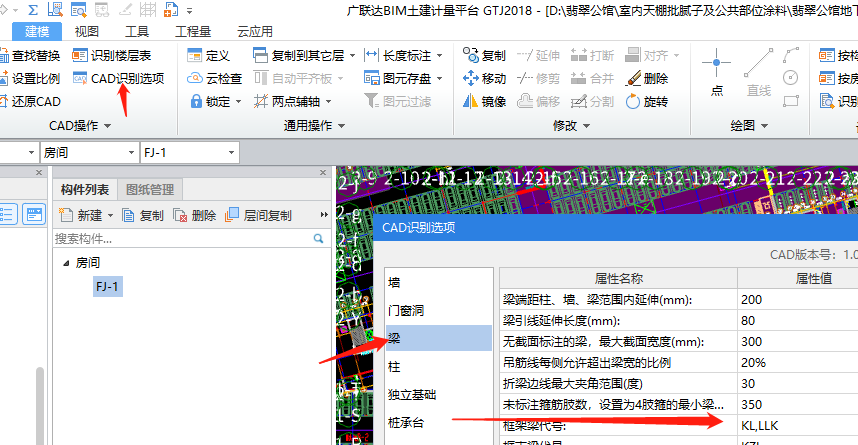Select 桩承台 category in the dialog
Viewport: 858px width, 445px height.
point(439,422)
